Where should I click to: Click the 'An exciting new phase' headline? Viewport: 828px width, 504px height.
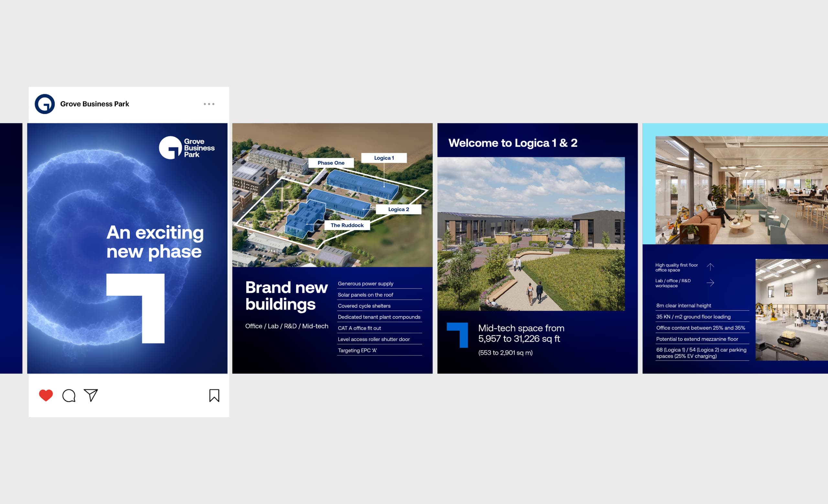(x=155, y=242)
